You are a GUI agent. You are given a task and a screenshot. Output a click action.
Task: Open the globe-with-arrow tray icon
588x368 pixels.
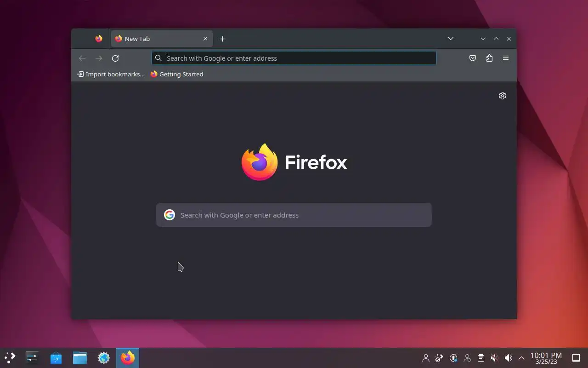pos(440,358)
